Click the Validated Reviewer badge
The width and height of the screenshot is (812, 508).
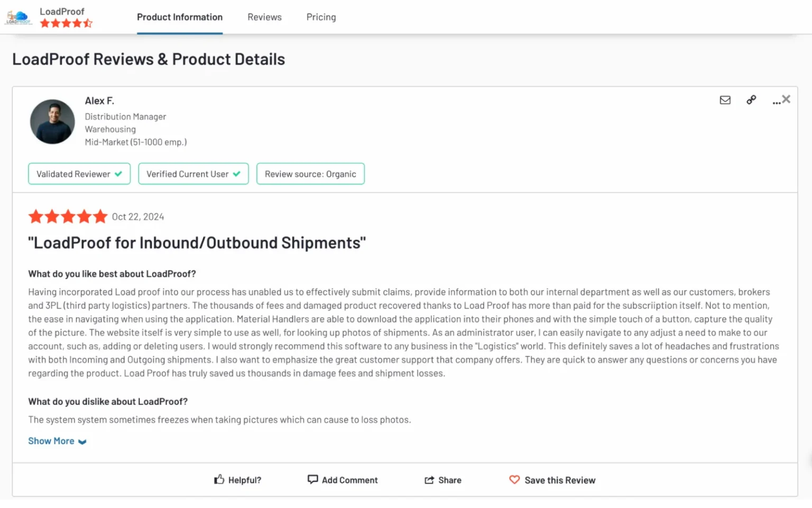point(79,174)
